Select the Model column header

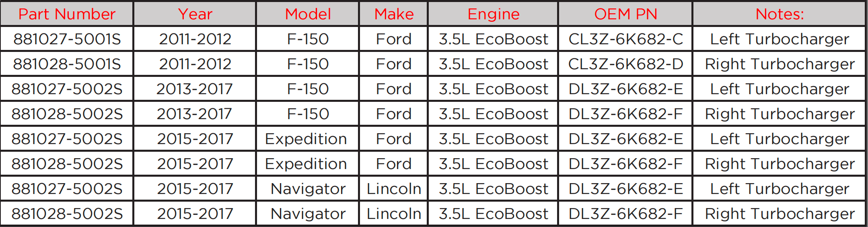(x=308, y=14)
